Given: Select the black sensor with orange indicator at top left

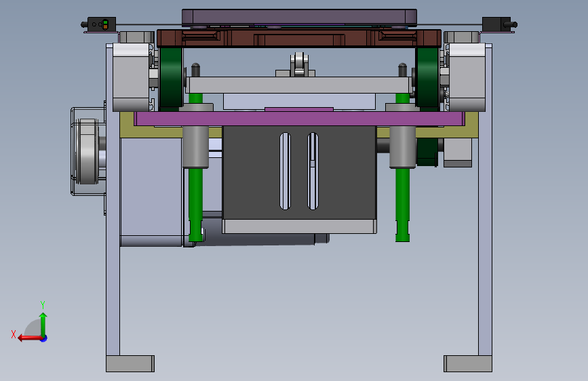Looking at the screenshot, I should coord(101,24).
